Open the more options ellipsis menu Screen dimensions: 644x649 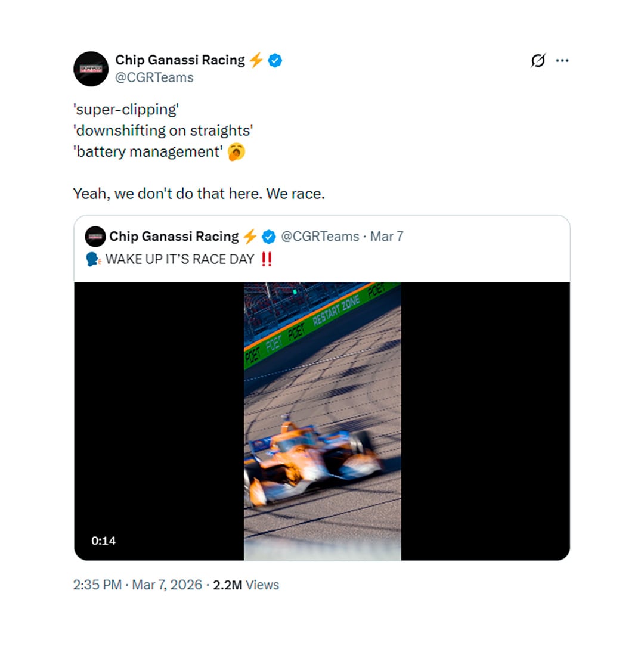[562, 60]
